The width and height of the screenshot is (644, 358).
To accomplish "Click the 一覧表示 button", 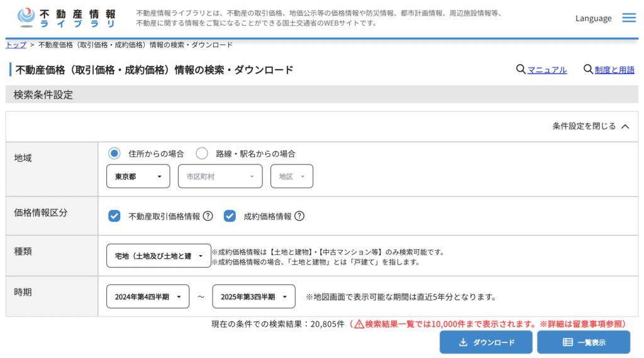I will [583, 342].
